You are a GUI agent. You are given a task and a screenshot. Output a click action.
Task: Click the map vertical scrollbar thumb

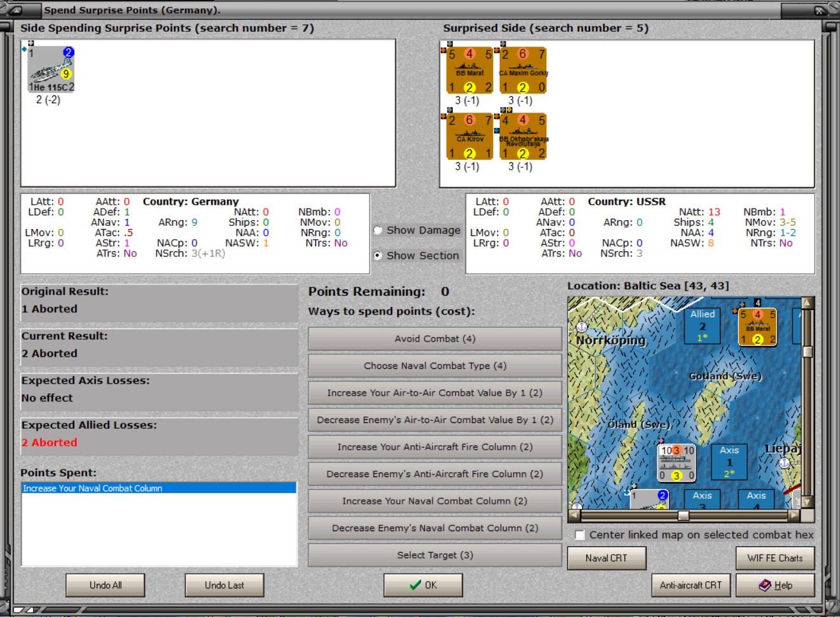tap(808, 352)
